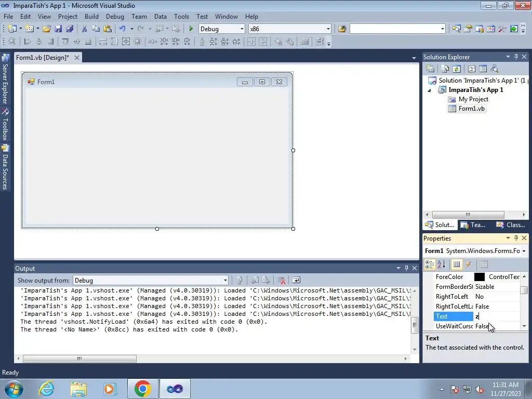Collapse ImparaTish's App 1 project node

pos(429,90)
